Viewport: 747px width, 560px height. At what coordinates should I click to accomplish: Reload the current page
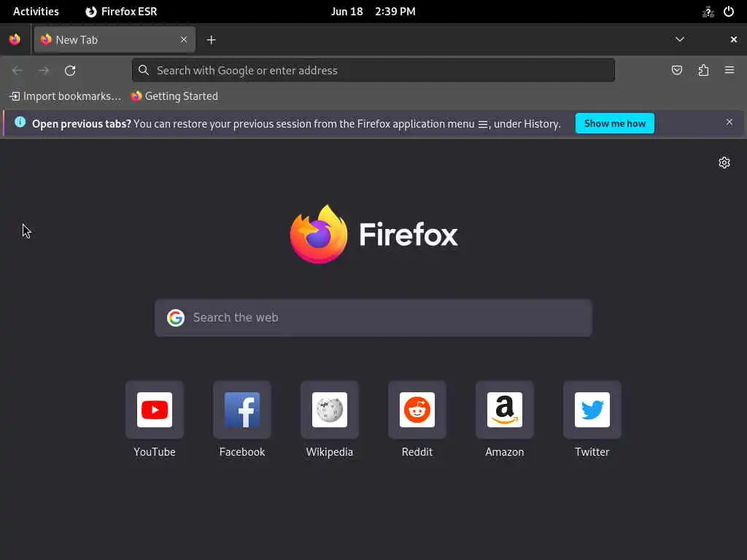pyautogui.click(x=70, y=71)
